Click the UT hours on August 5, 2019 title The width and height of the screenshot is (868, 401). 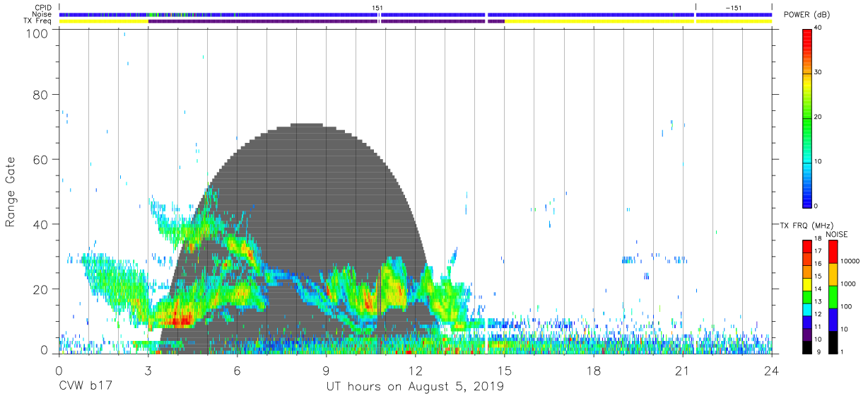pos(415,388)
